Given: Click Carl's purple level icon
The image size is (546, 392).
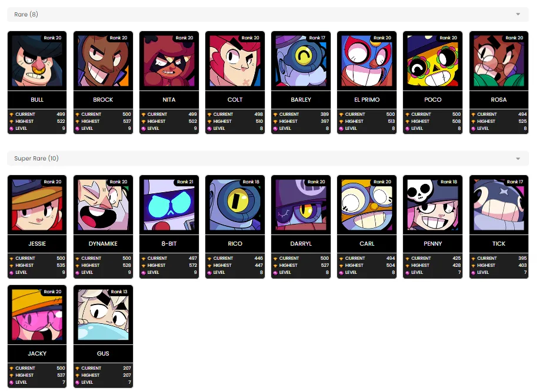Looking at the screenshot, I should pos(341,273).
